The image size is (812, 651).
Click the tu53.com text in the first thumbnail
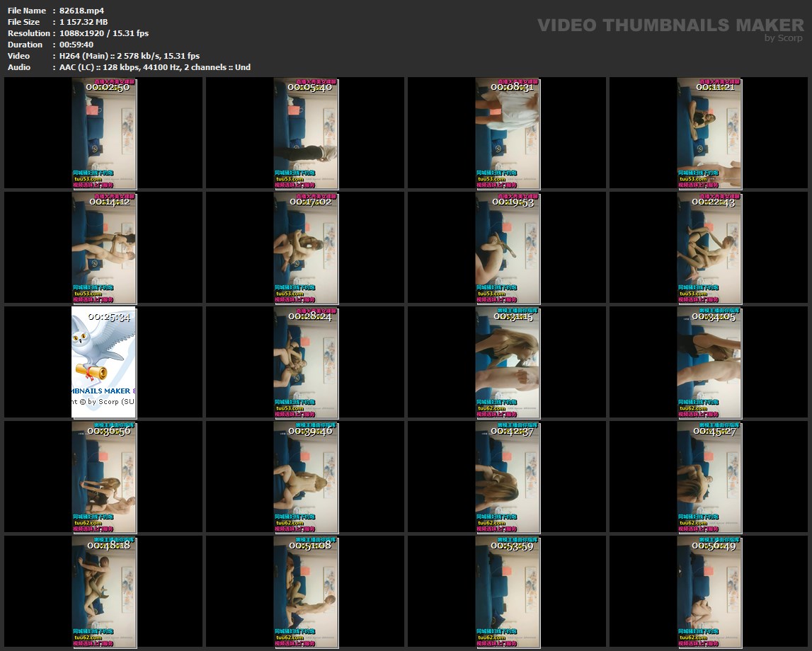click(84, 179)
